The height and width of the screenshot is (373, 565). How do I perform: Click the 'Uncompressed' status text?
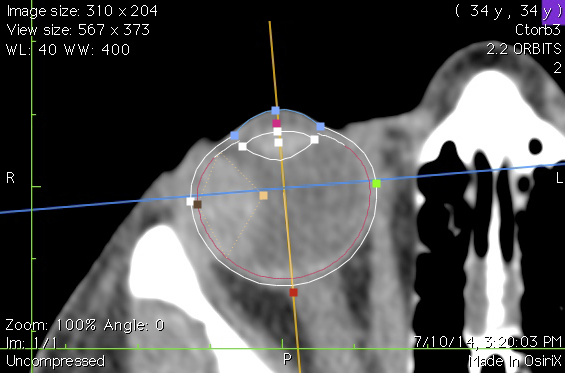tap(55, 361)
